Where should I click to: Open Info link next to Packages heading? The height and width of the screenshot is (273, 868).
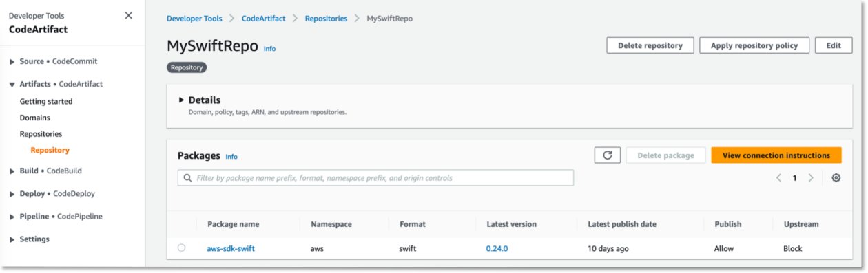tap(231, 157)
